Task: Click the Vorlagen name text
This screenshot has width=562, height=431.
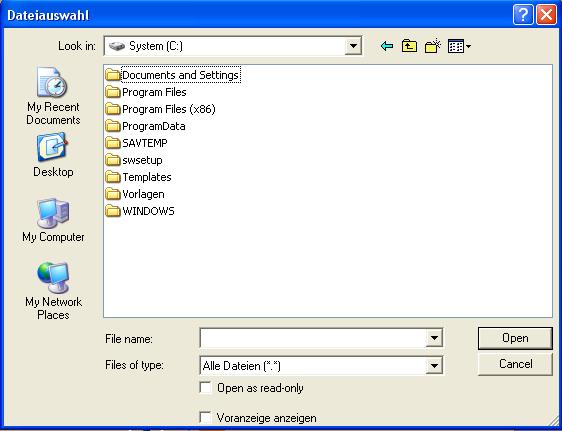Action: click(143, 194)
